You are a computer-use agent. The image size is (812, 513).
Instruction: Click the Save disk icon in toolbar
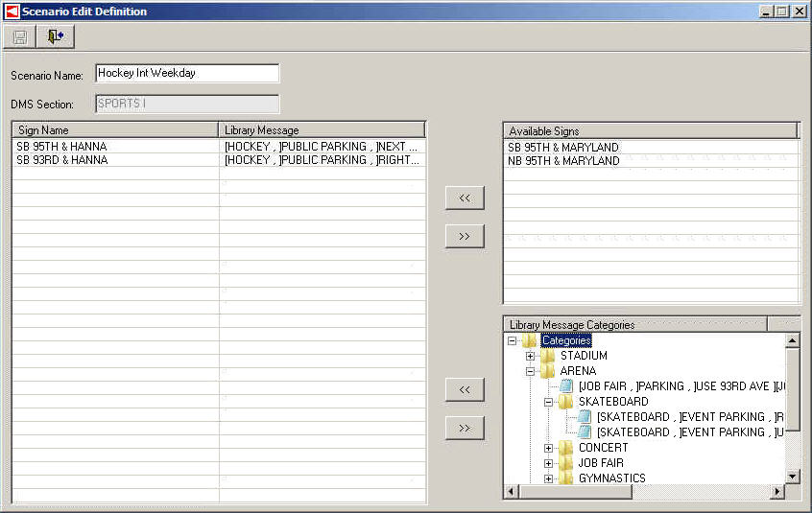point(20,37)
